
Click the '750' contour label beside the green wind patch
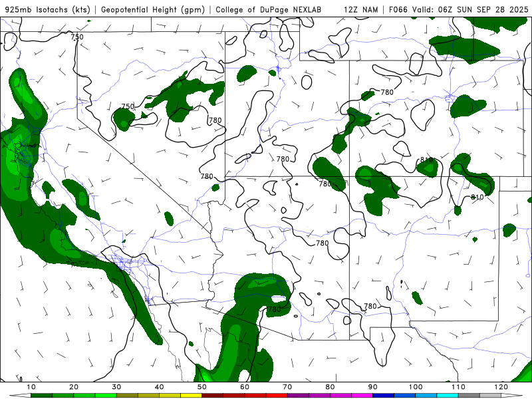pos(128,106)
